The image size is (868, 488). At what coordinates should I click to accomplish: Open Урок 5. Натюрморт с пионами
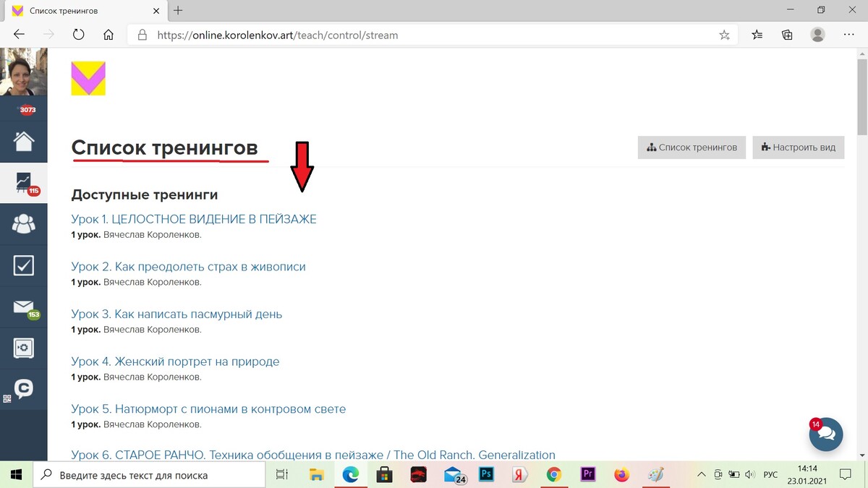click(x=208, y=409)
